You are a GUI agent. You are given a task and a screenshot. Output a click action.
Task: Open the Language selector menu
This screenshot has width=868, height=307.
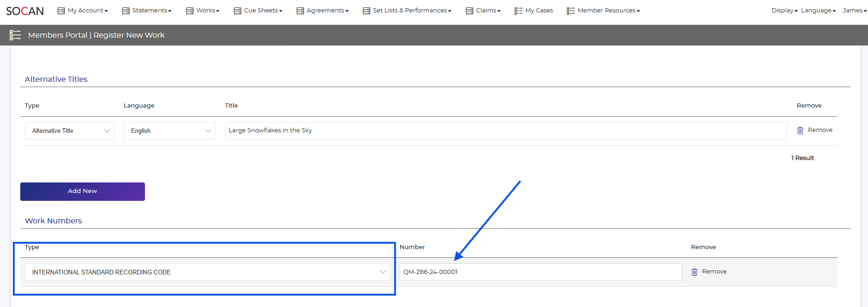click(x=818, y=11)
